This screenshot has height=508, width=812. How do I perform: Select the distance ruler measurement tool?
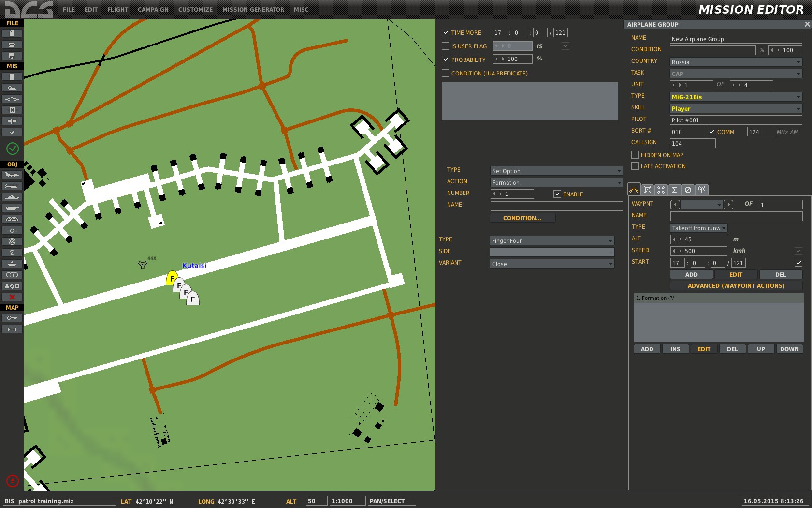pos(12,329)
